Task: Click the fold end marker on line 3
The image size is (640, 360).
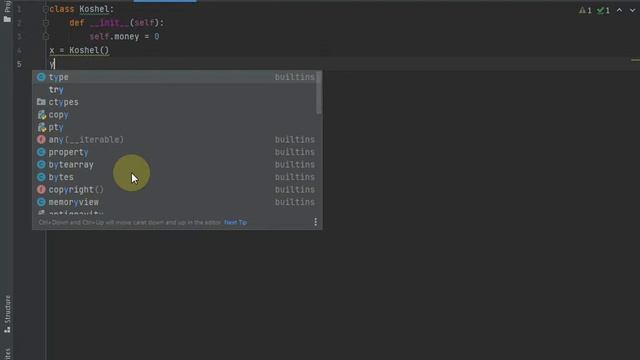Action: (46, 37)
